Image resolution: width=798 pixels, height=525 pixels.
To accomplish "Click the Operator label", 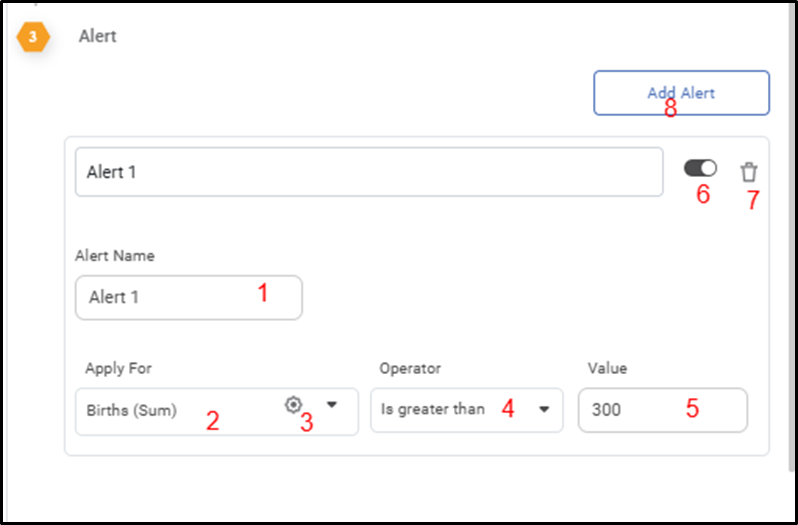I will (x=410, y=368).
